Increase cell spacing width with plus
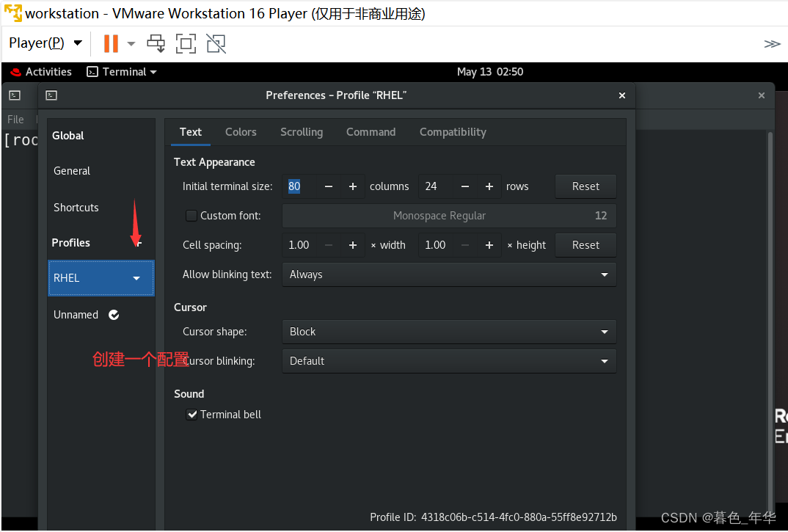The image size is (788, 532). click(x=353, y=245)
